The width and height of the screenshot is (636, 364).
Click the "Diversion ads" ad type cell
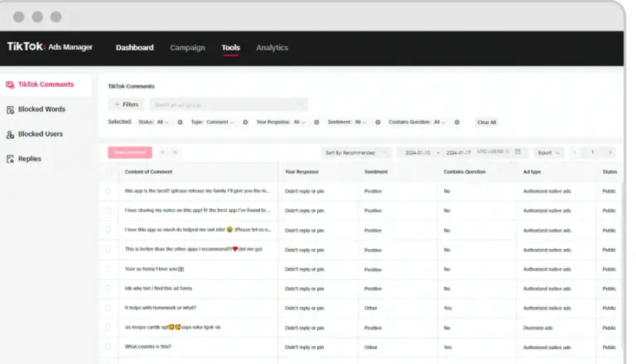click(x=537, y=328)
